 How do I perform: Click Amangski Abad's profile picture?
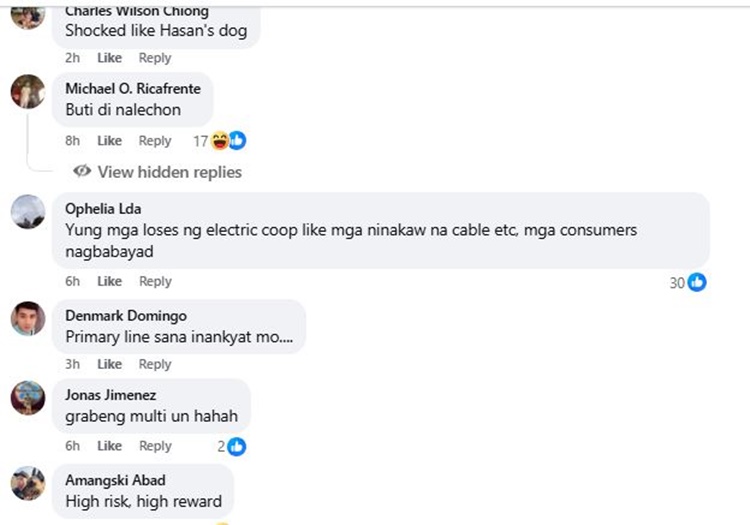pyautogui.click(x=28, y=483)
